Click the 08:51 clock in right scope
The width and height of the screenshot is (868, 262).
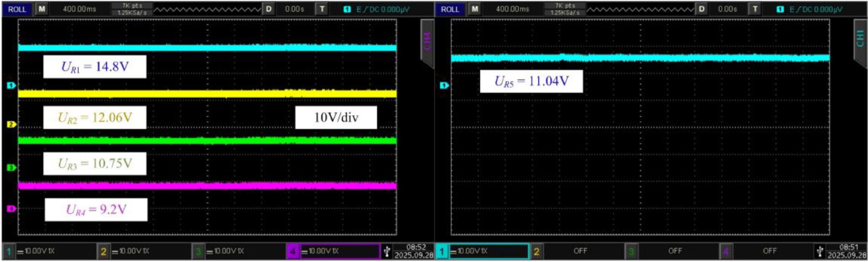(849, 247)
